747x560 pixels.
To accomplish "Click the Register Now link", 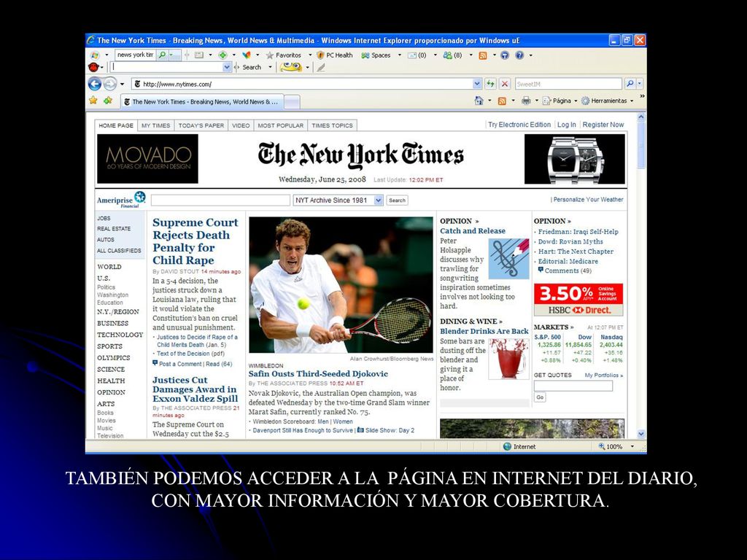I will [603, 125].
